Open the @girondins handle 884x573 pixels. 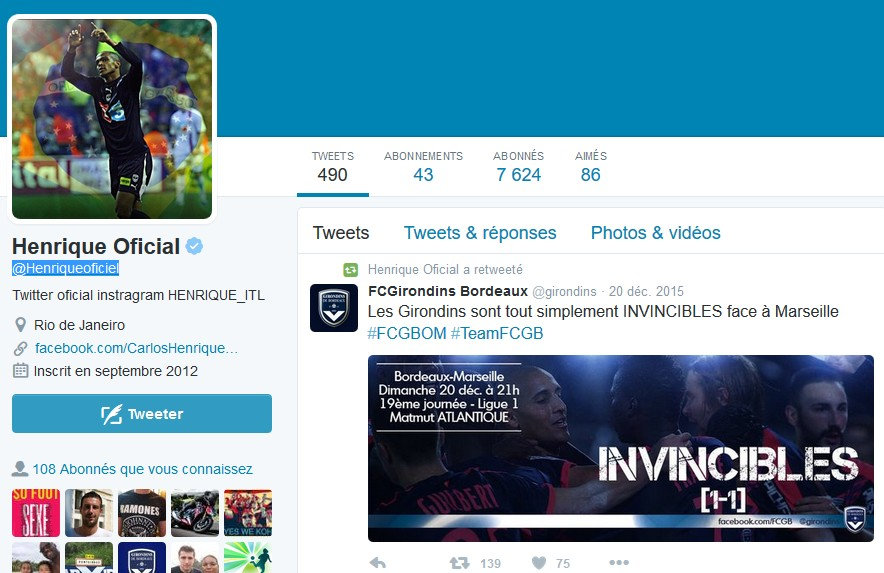564,291
